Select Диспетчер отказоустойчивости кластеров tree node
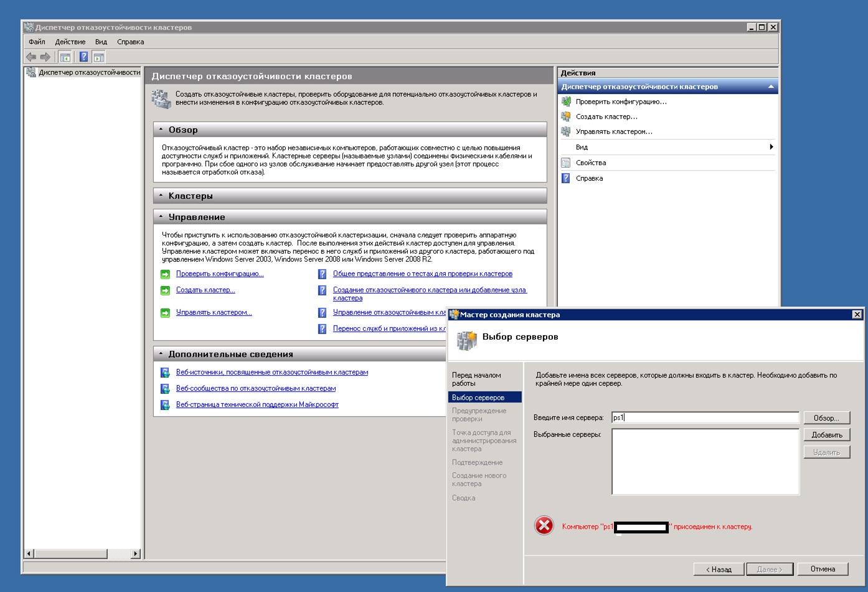868x592 pixels. pyautogui.click(x=89, y=72)
